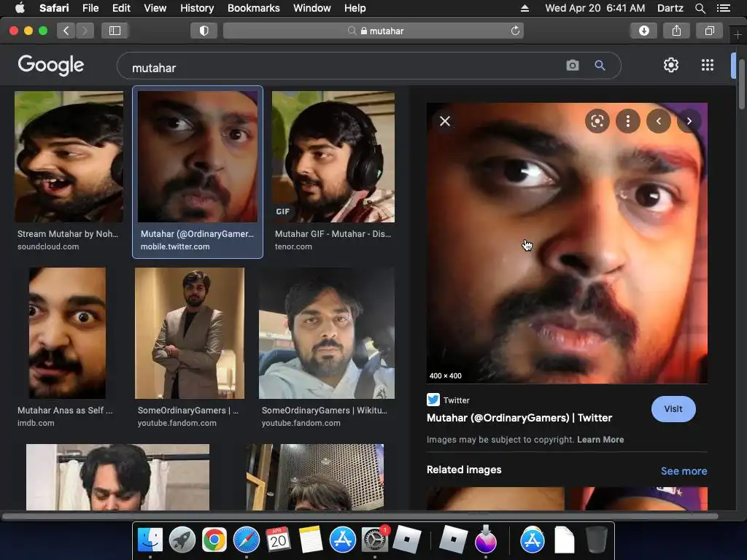Open the Window menu
Screen dimensions: 747x560
coord(311,8)
